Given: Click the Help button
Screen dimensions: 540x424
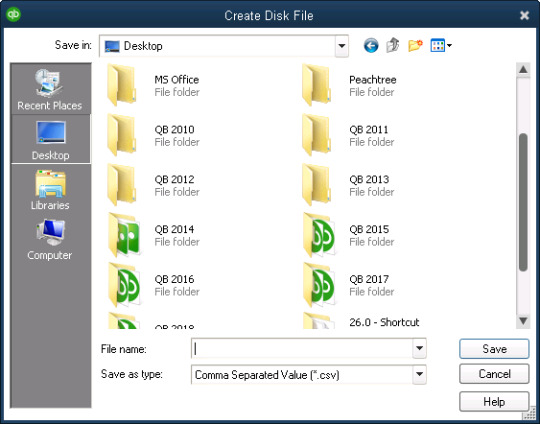Looking at the screenshot, I should [494, 401].
